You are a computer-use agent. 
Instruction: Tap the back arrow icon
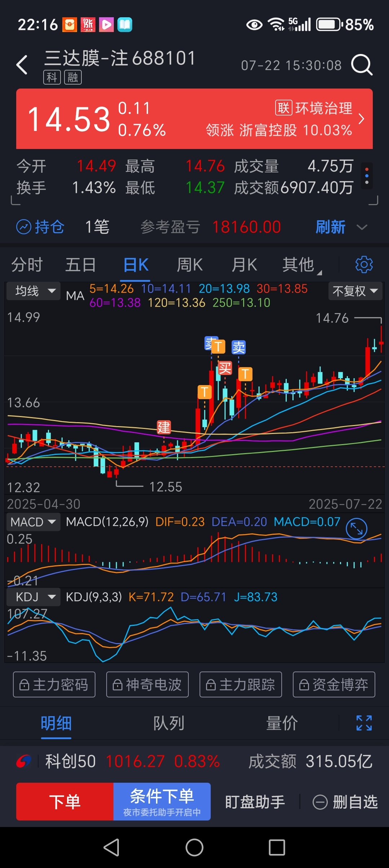pyautogui.click(x=22, y=65)
